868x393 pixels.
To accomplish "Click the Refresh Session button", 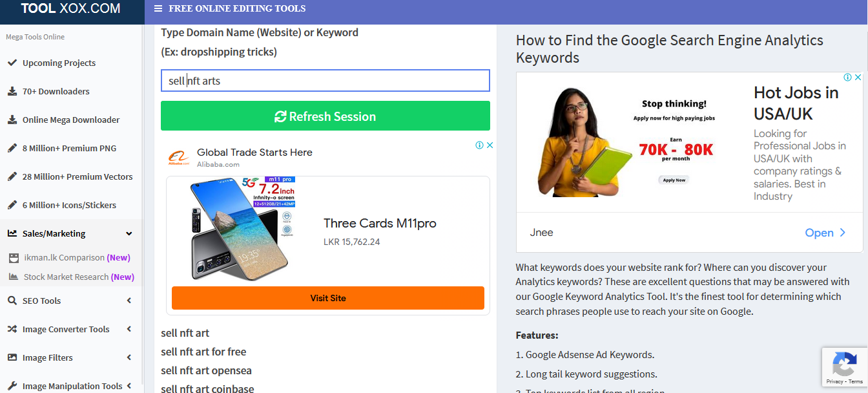I will pos(325,116).
